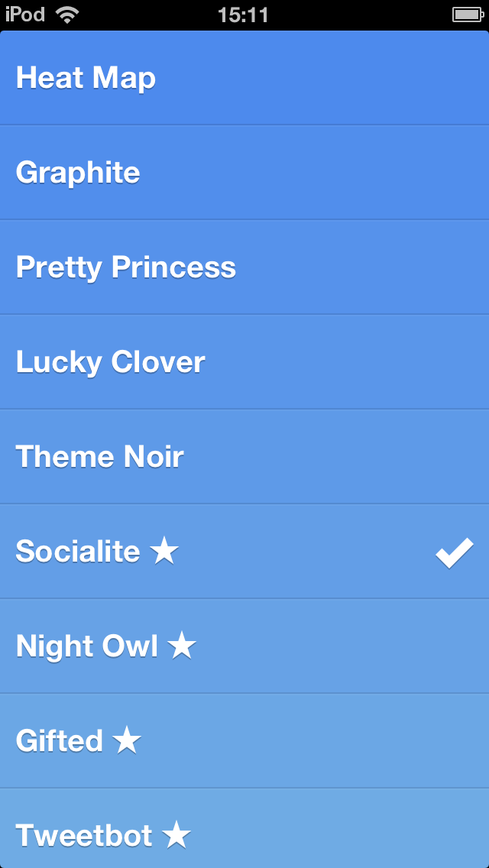Screen dimensions: 489x868
Task: Tap the star icon next to Tweetbot
Action: point(176,835)
